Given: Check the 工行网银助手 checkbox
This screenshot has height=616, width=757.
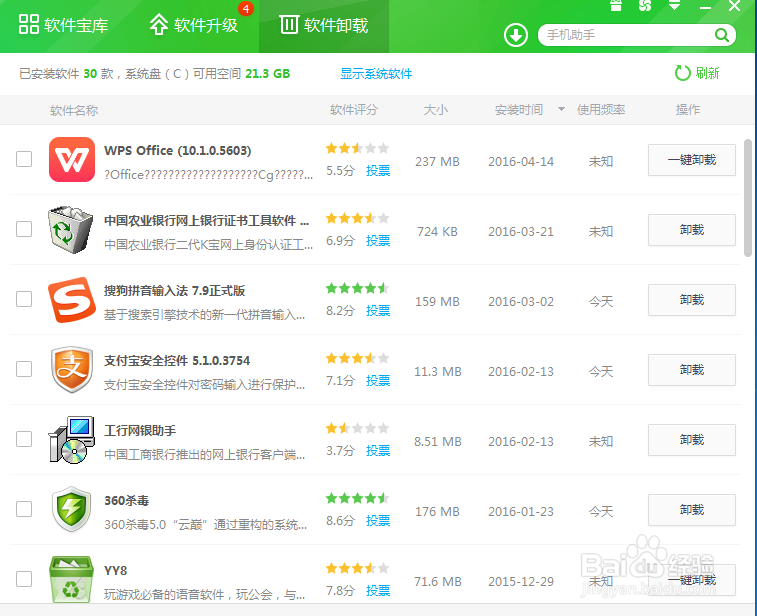Looking at the screenshot, I should coord(24,439).
